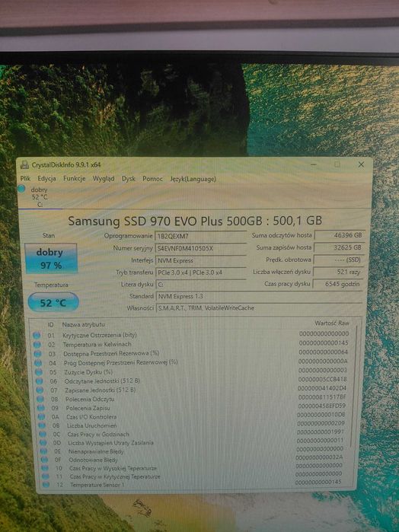Open the Pomoc menu
The image size is (399, 532).
pos(152,178)
